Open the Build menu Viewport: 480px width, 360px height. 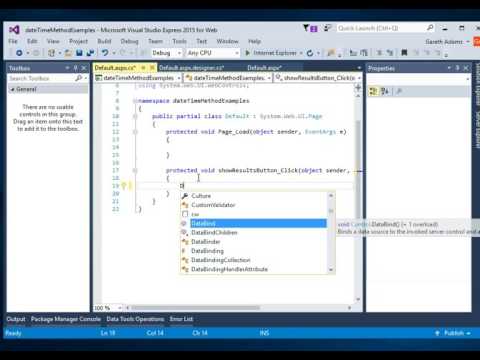click(x=104, y=41)
